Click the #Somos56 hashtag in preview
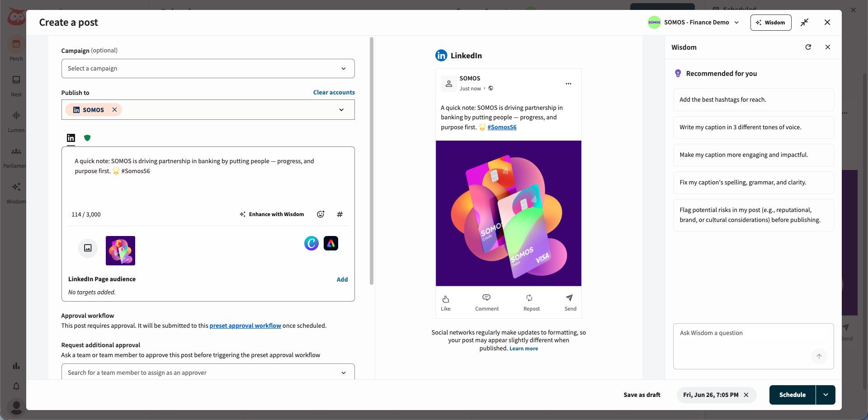 coord(502,127)
